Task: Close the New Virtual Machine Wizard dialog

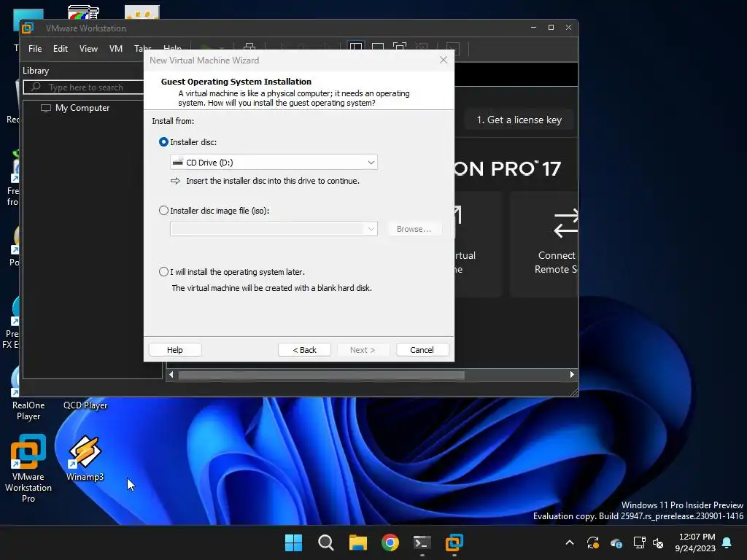Action: pyautogui.click(x=444, y=60)
